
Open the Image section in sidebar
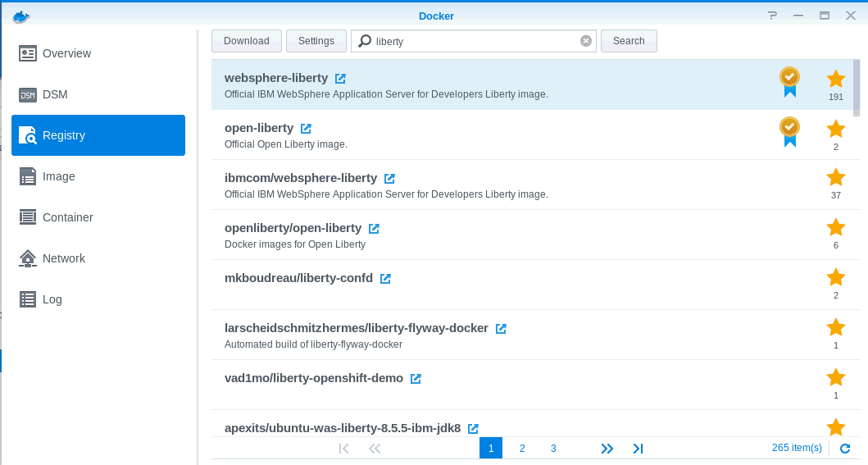(58, 176)
